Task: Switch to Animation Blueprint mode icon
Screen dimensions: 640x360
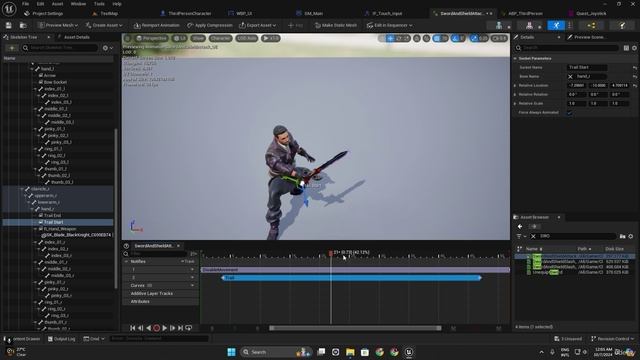Action: 591,25
